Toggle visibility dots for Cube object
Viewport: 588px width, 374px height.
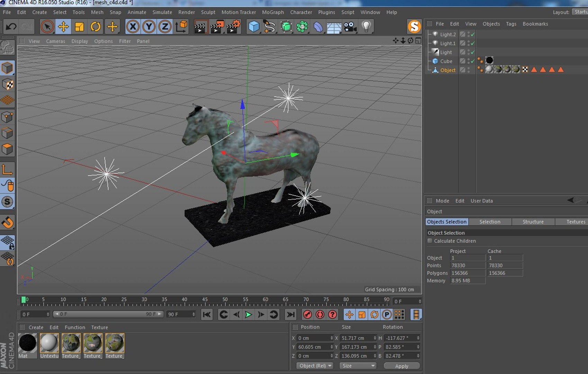(x=469, y=61)
